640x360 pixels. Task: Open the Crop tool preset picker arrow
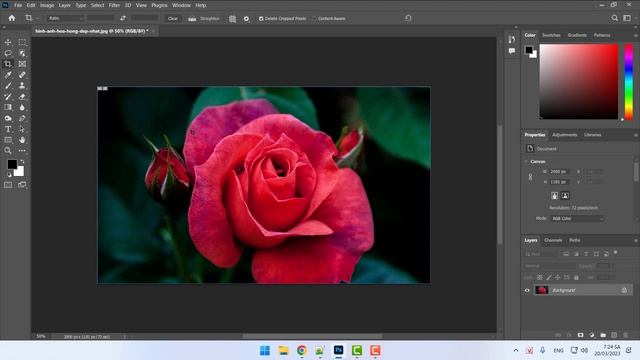coord(37,18)
